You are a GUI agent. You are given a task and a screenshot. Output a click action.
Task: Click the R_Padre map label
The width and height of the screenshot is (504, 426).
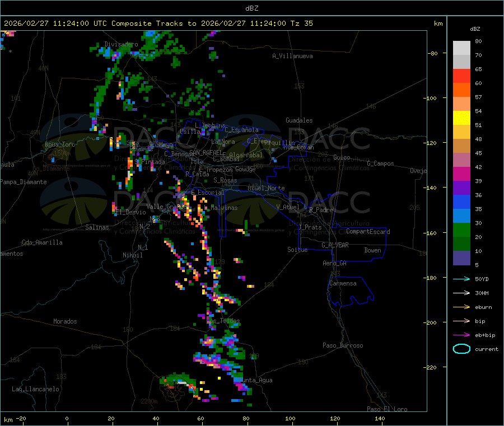click(321, 210)
